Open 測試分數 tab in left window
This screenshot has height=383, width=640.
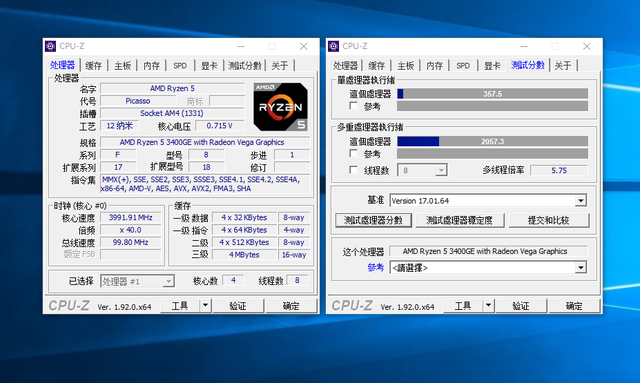[x=244, y=65]
